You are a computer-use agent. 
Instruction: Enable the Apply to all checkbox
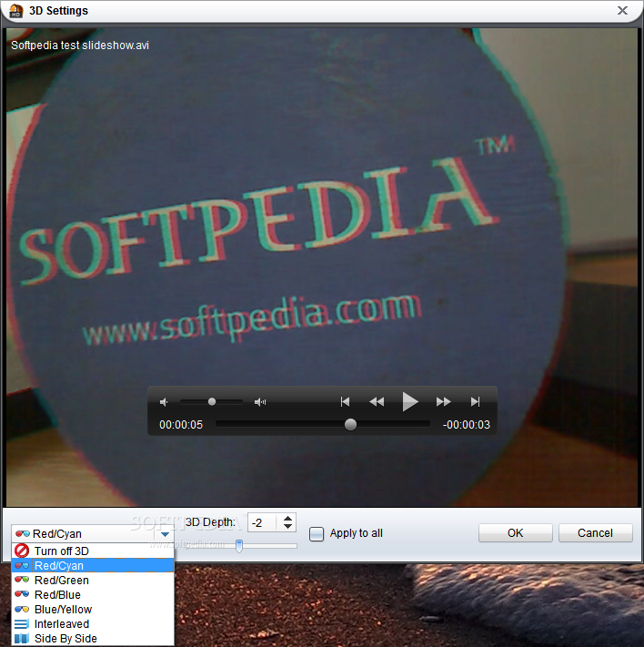tap(317, 533)
